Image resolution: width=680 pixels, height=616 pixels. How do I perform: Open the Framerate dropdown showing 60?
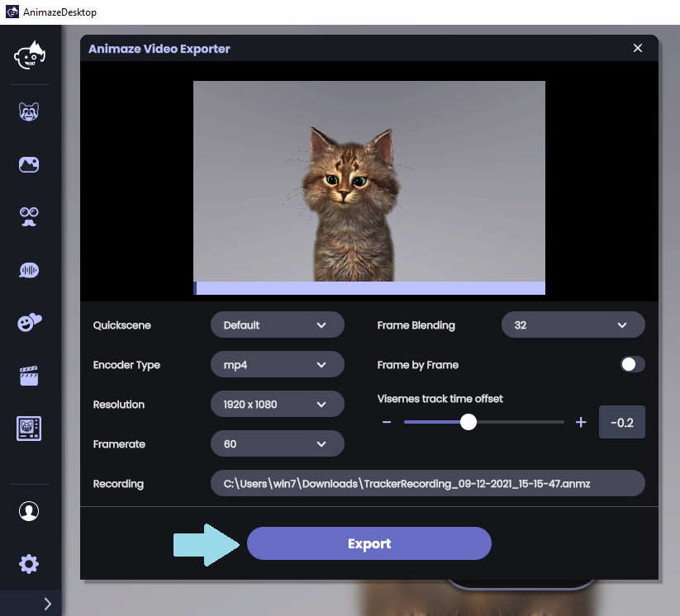pyautogui.click(x=277, y=443)
